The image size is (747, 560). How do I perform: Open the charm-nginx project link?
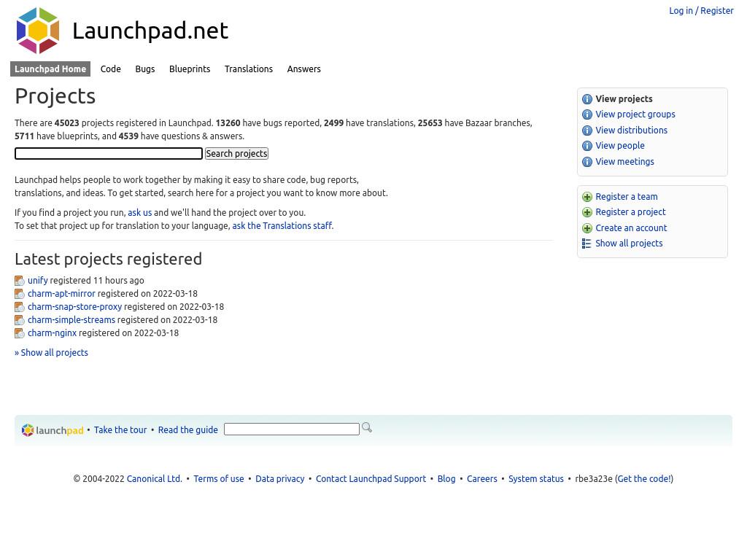52,332
